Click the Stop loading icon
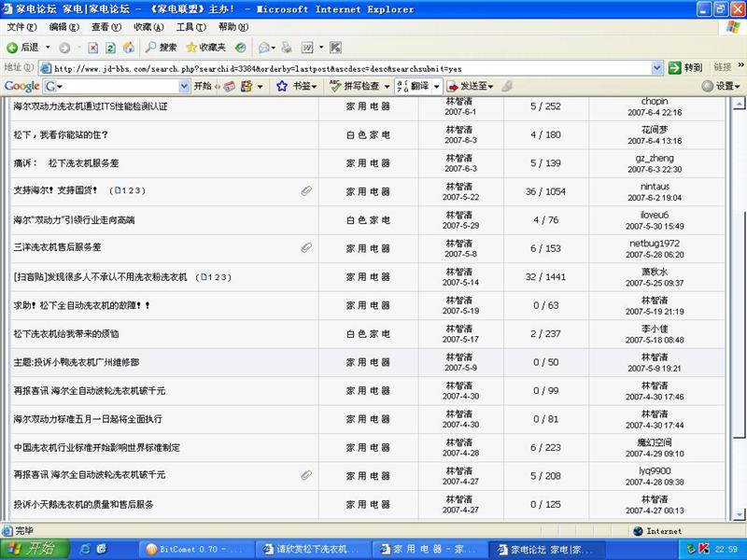Image resolution: width=747 pixels, height=560 pixels. [x=92, y=48]
